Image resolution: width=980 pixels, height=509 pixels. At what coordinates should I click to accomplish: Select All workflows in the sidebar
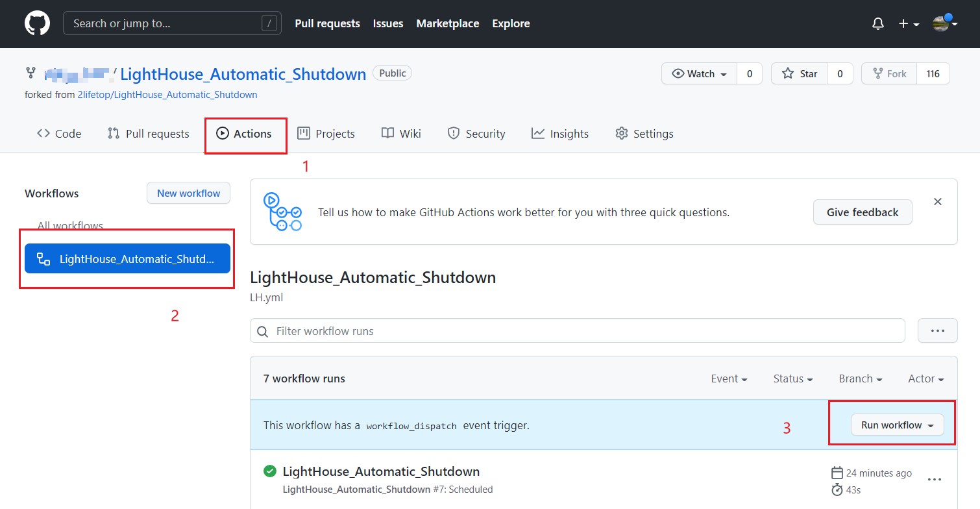pos(70,226)
